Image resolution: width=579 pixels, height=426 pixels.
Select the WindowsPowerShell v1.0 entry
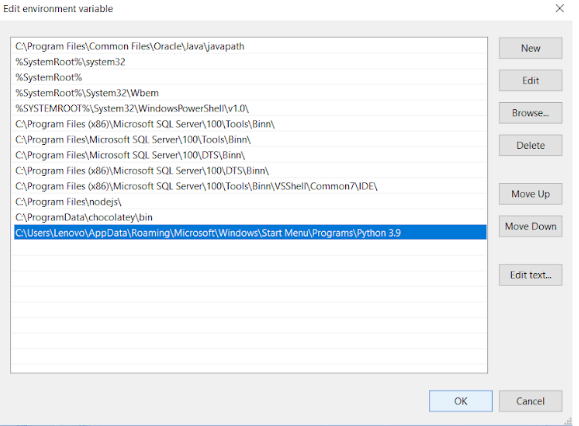(250, 109)
